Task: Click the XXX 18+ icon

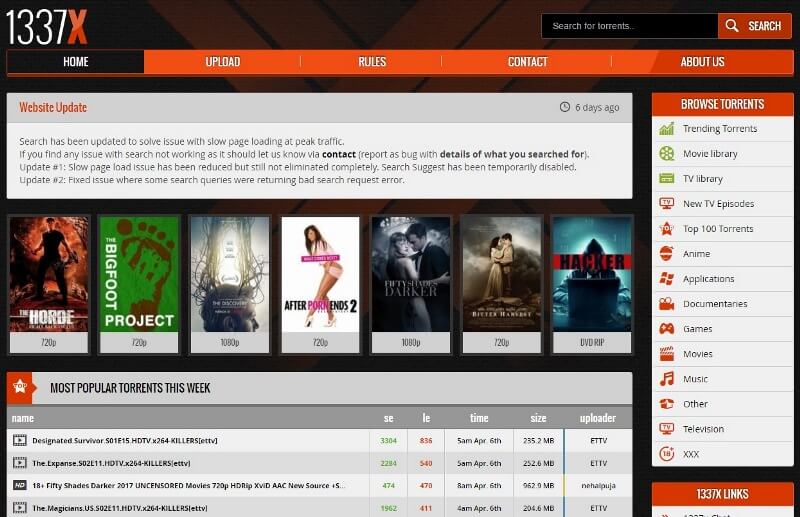Action: coord(666,454)
